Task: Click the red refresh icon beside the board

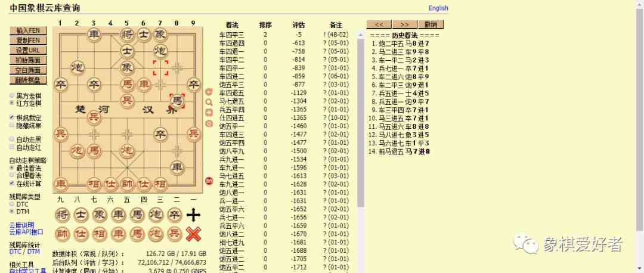Action: (x=209, y=92)
